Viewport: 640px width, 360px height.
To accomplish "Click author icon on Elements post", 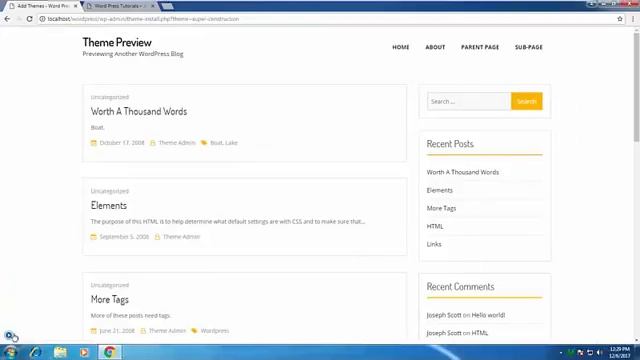I will pyautogui.click(x=157, y=237).
